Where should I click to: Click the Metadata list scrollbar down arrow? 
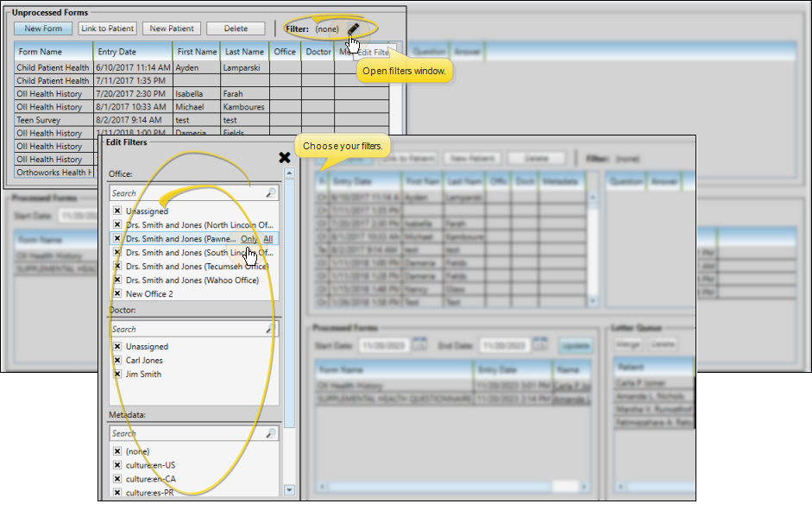[290, 489]
